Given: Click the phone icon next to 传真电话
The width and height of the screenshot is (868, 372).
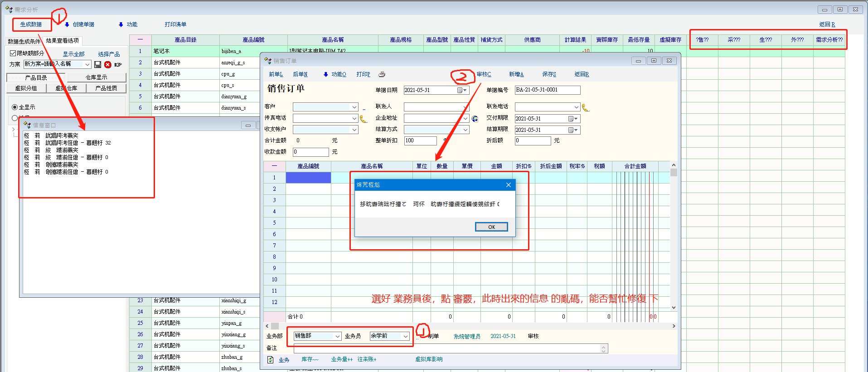Looking at the screenshot, I should coord(364,119).
